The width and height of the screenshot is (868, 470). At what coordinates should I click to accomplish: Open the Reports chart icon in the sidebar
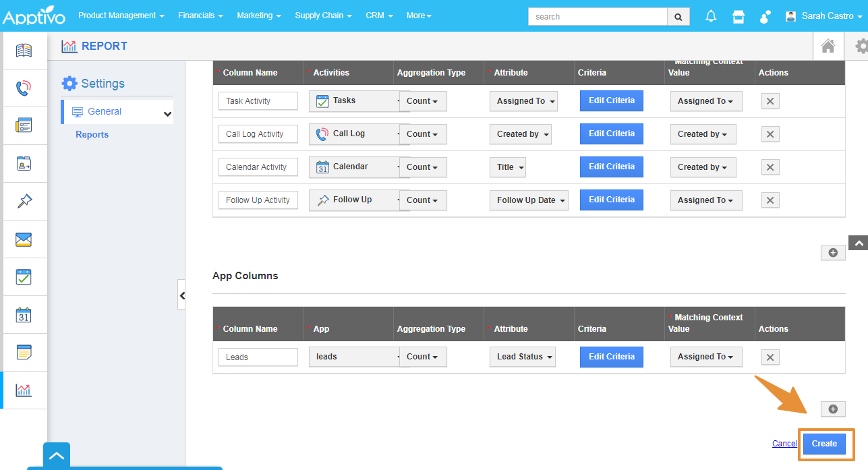(24, 390)
